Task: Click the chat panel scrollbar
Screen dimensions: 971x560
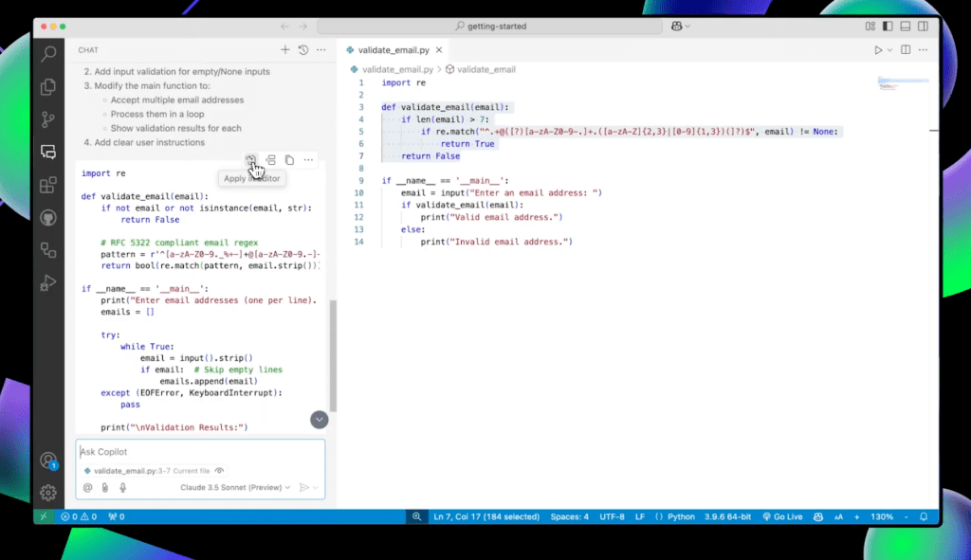Action: pos(333,355)
